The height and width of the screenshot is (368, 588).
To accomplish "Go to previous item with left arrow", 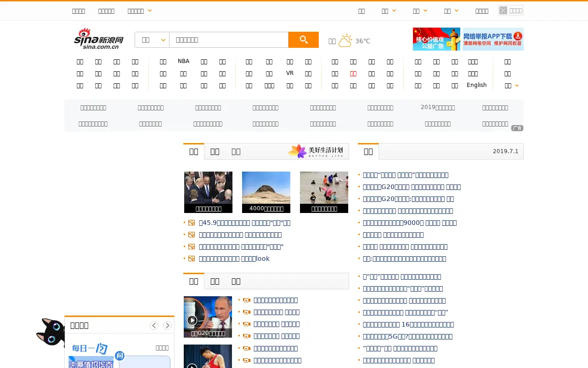I will pyautogui.click(x=154, y=326).
